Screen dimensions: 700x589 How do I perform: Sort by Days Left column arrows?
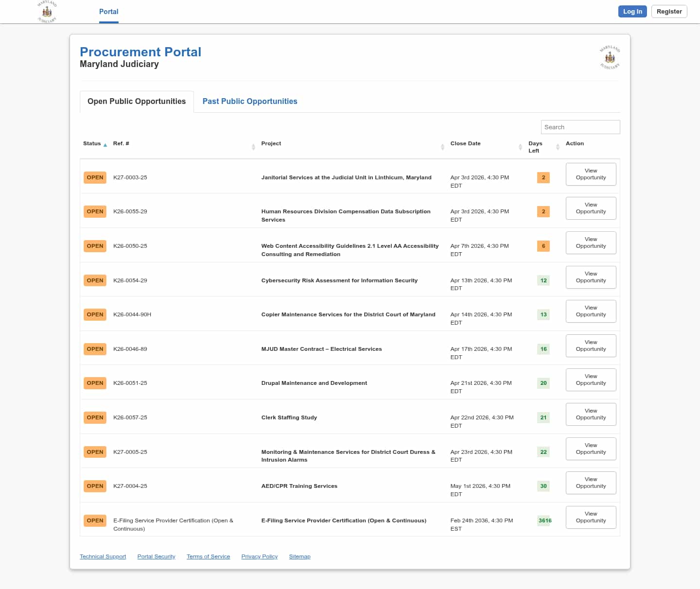click(x=558, y=147)
